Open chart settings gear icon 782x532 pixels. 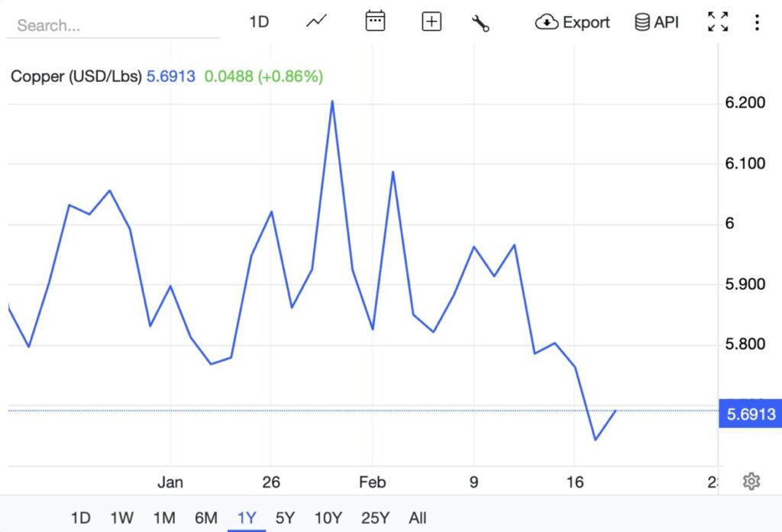751,482
